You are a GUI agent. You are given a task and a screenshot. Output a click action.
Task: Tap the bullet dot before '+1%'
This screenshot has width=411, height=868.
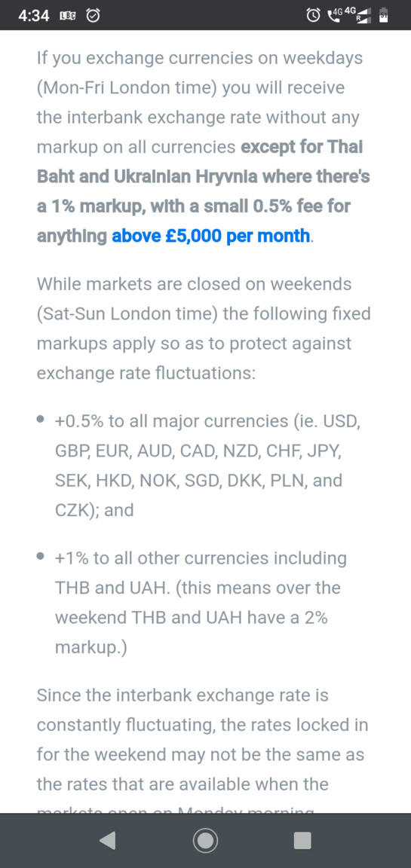coord(41,558)
